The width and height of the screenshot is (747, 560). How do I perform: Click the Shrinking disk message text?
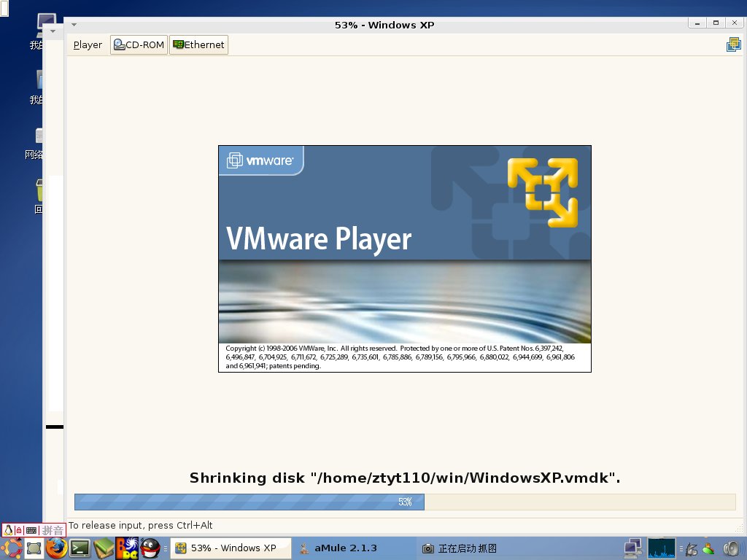(x=405, y=478)
